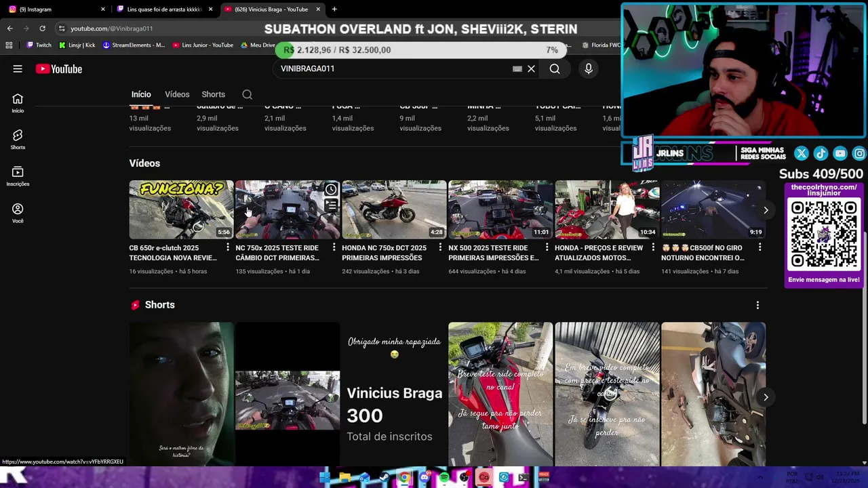Play the 'FUNCIONA?' CB 650r thumbnail

coord(181,209)
